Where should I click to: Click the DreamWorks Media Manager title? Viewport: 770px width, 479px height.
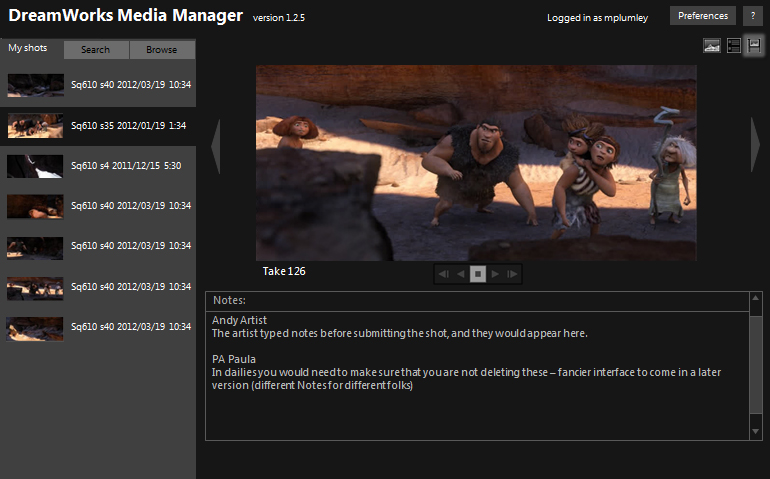126,15
